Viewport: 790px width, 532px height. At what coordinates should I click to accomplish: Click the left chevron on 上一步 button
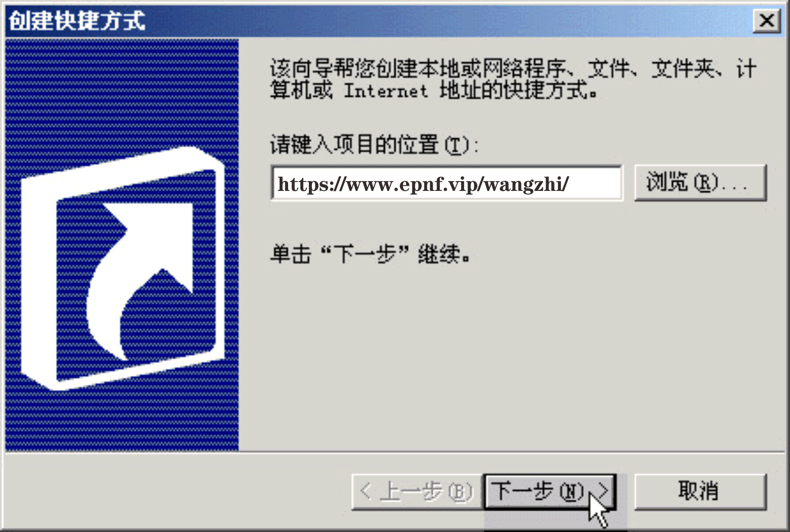(365, 491)
